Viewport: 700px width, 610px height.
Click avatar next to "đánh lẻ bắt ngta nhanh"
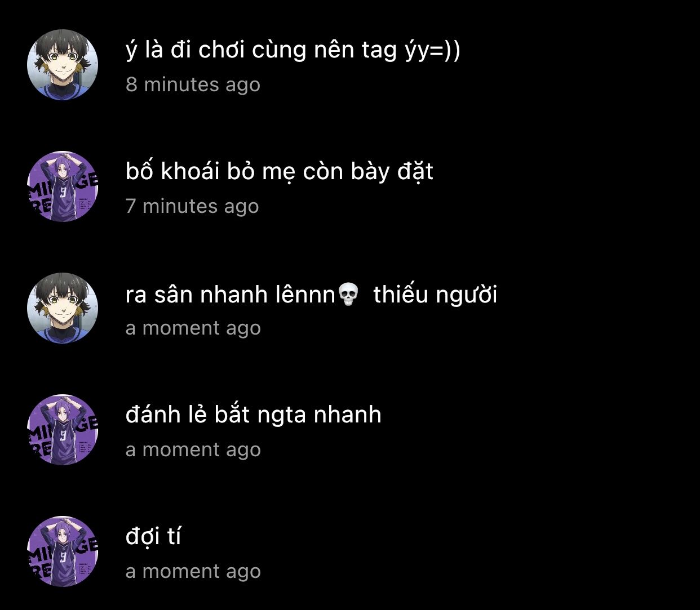(63, 430)
